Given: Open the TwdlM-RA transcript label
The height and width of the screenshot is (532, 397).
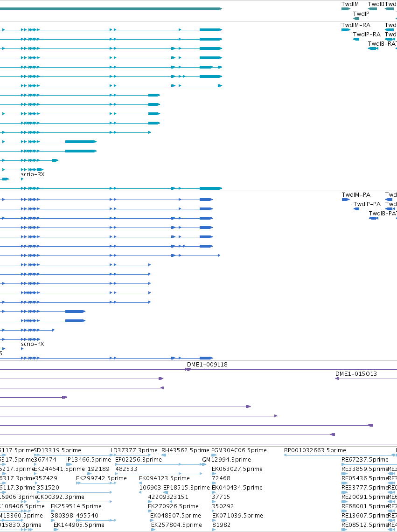Looking at the screenshot, I should tap(355, 25).
